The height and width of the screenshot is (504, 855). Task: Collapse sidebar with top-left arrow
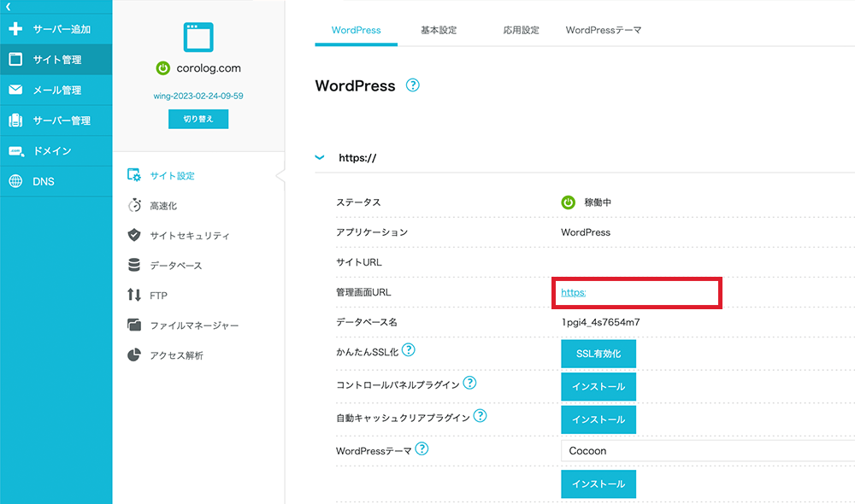8,6
